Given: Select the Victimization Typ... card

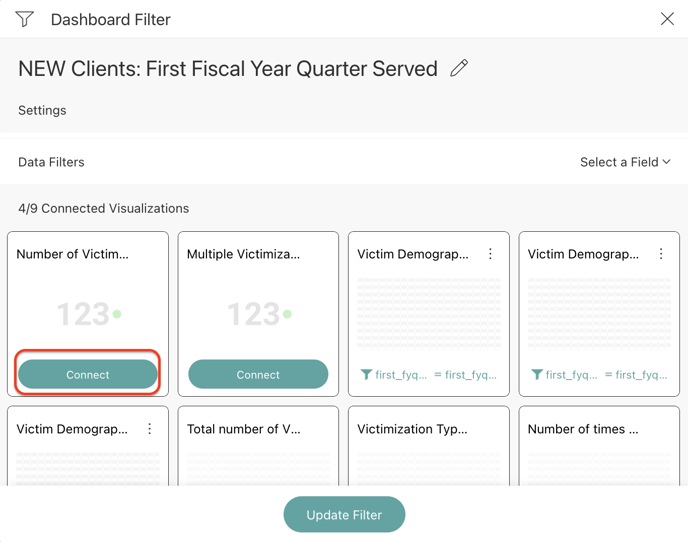Looking at the screenshot, I should (428, 445).
